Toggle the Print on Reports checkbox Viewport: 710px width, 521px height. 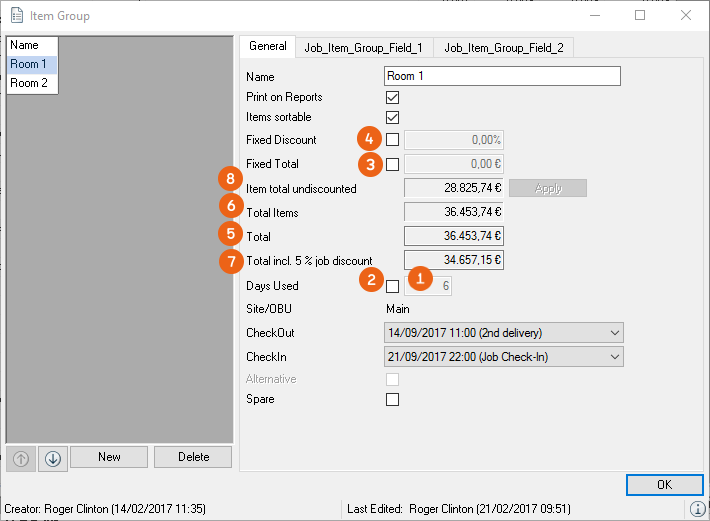pos(392,97)
